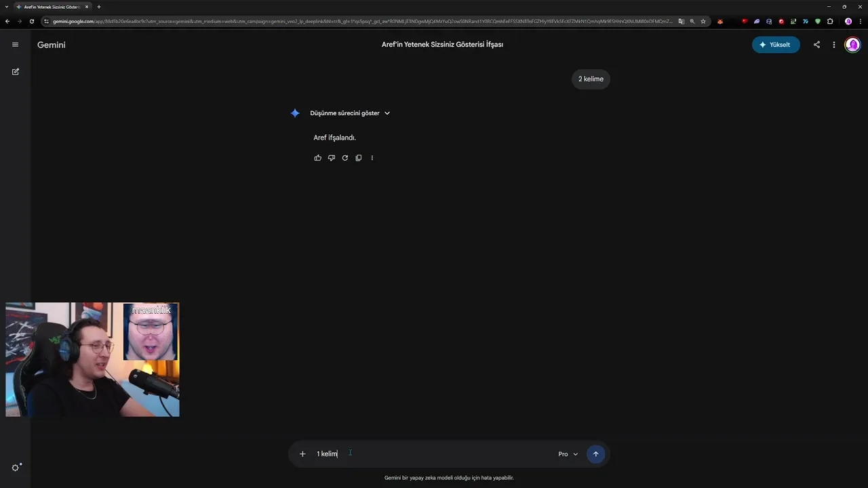
Task: Open the green shield extension
Action: coord(818,21)
